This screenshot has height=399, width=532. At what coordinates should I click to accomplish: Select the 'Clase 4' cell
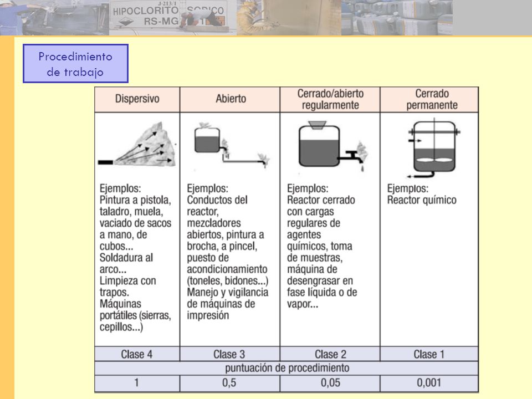point(137,354)
